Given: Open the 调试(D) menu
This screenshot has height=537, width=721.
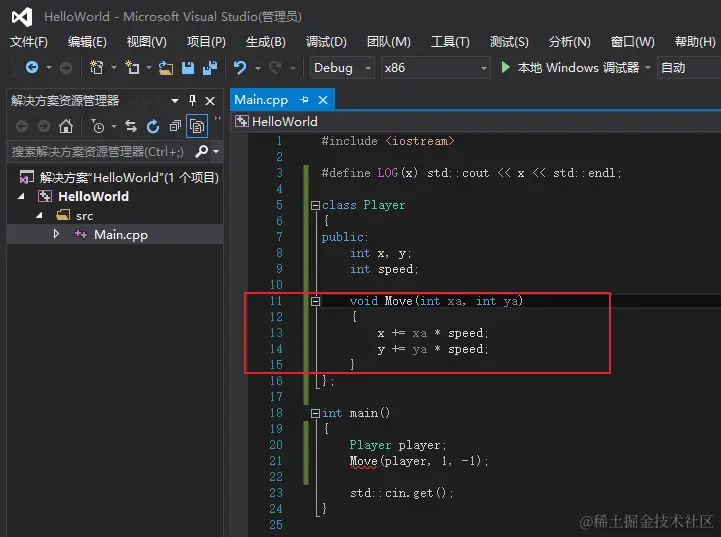Looking at the screenshot, I should point(326,42).
